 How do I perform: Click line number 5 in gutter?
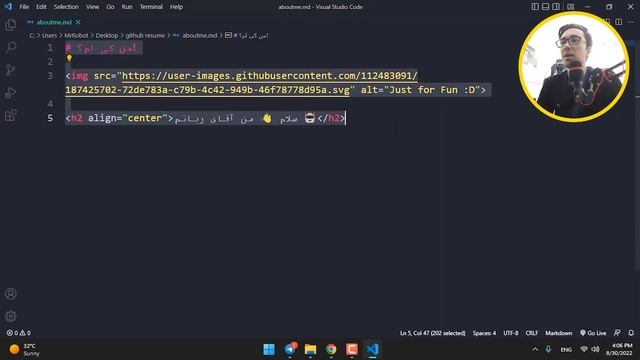point(50,118)
